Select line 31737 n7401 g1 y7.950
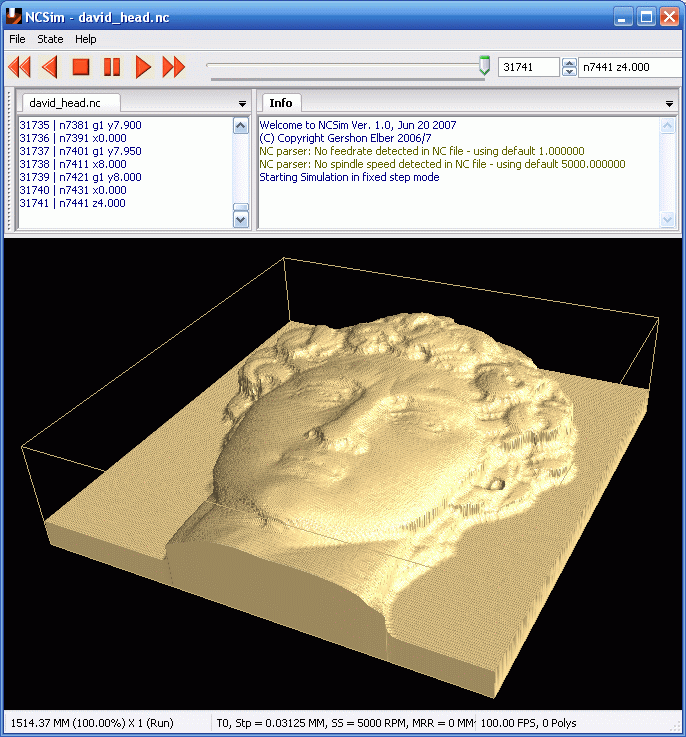 pyautogui.click(x=80, y=151)
